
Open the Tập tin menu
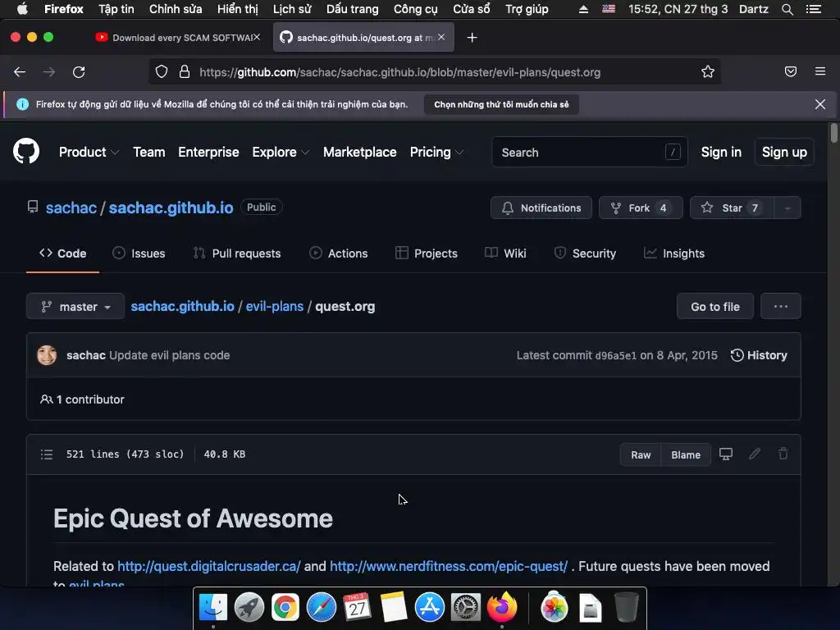click(x=116, y=9)
